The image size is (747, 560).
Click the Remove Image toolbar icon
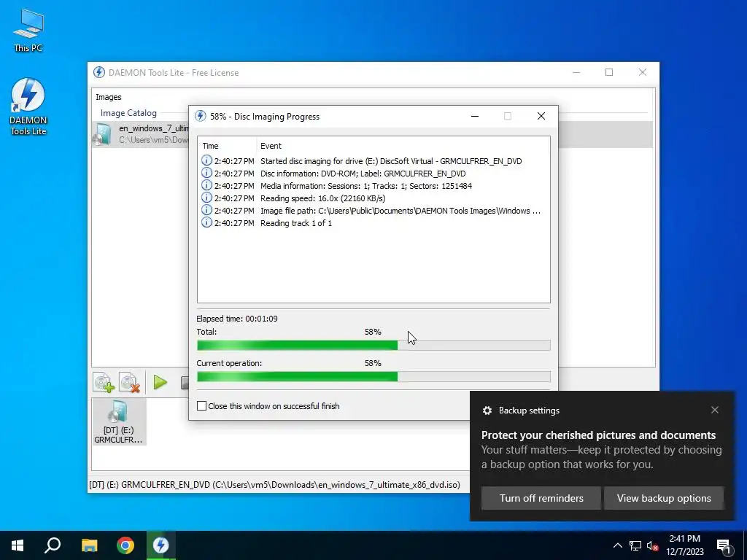tap(130, 382)
